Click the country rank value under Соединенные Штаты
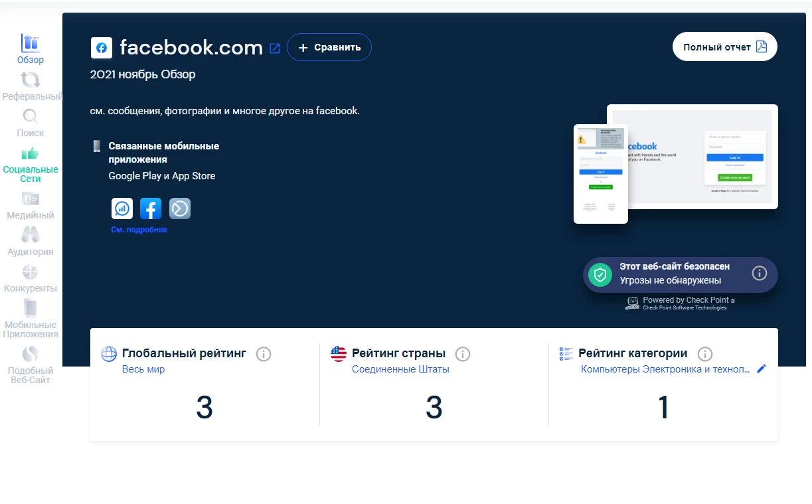 434,408
